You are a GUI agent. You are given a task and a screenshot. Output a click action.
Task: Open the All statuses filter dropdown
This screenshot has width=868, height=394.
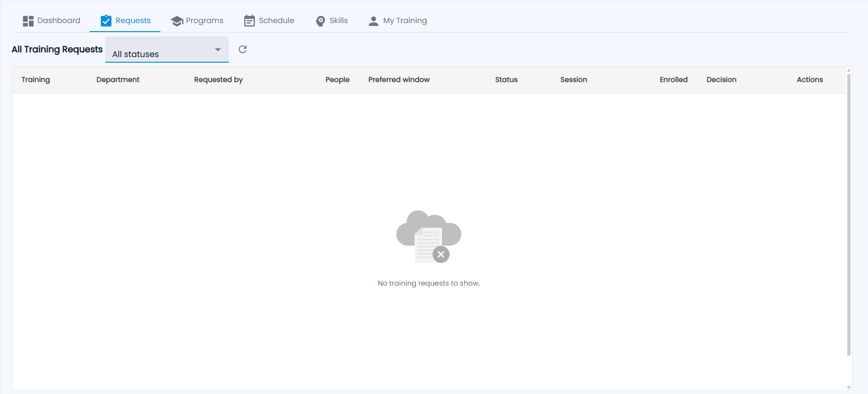167,49
